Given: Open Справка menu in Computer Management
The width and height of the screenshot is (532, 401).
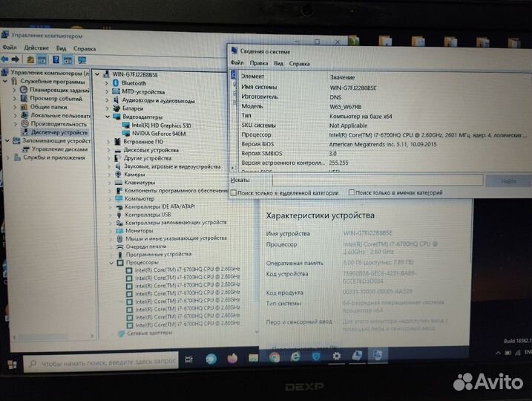Looking at the screenshot, I should (85, 48).
